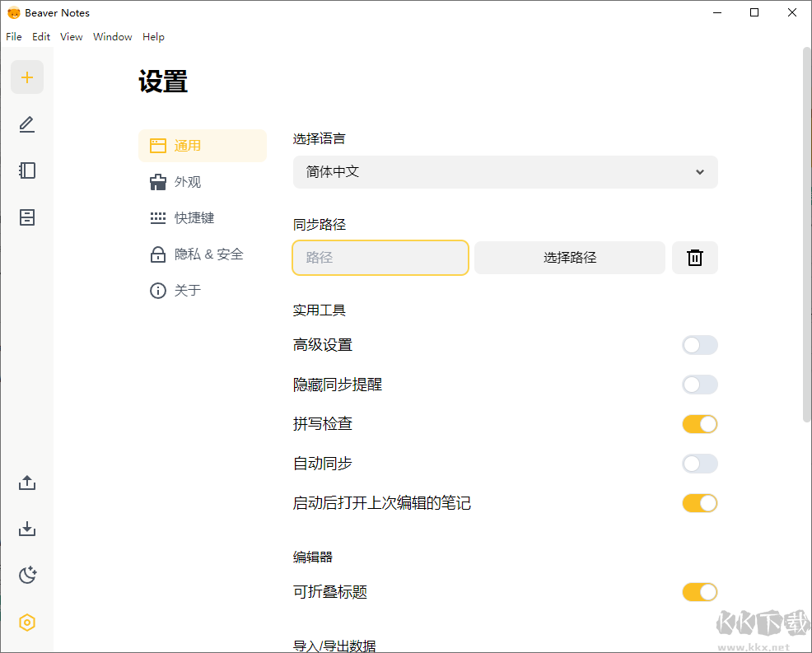
Task: Open the notebook icon in the sidebar
Action: point(27,170)
